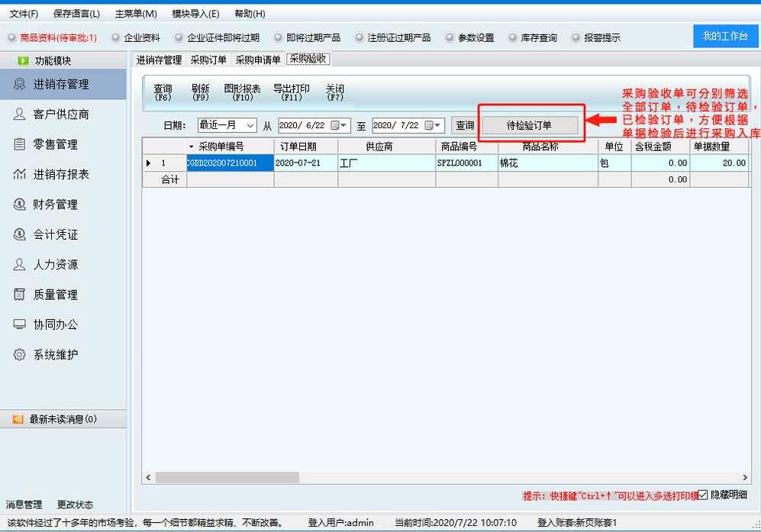Open 我的工作台 button
Image resolution: width=761 pixels, height=532 pixels.
[725, 36]
